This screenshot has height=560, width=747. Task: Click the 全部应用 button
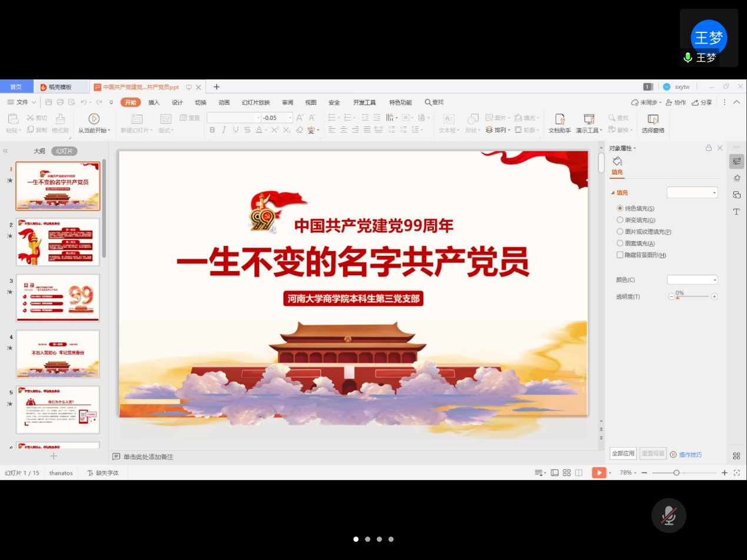click(x=623, y=454)
